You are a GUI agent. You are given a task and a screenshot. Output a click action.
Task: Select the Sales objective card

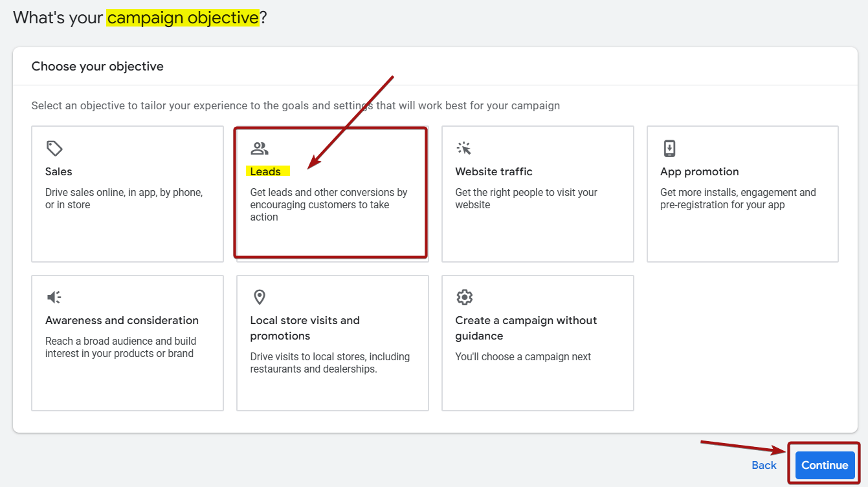pyautogui.click(x=127, y=193)
